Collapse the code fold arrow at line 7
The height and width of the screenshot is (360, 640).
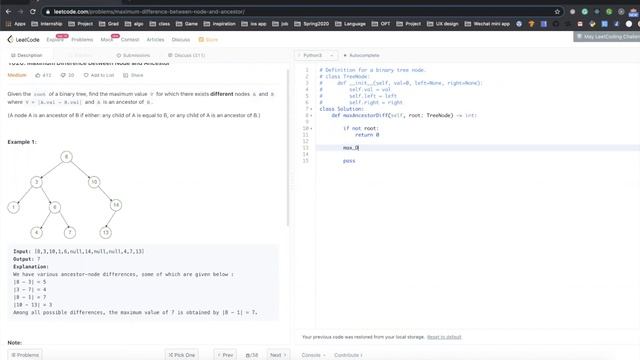coord(311,109)
